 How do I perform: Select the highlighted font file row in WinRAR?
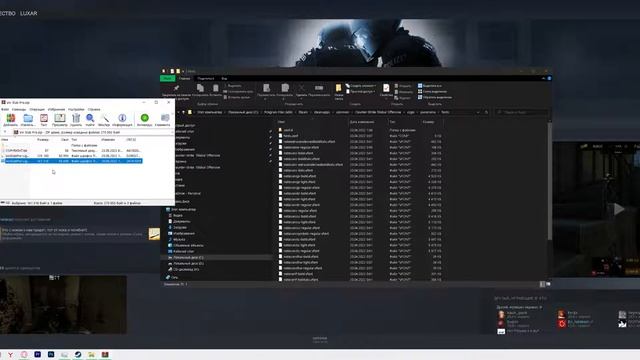tap(71, 161)
